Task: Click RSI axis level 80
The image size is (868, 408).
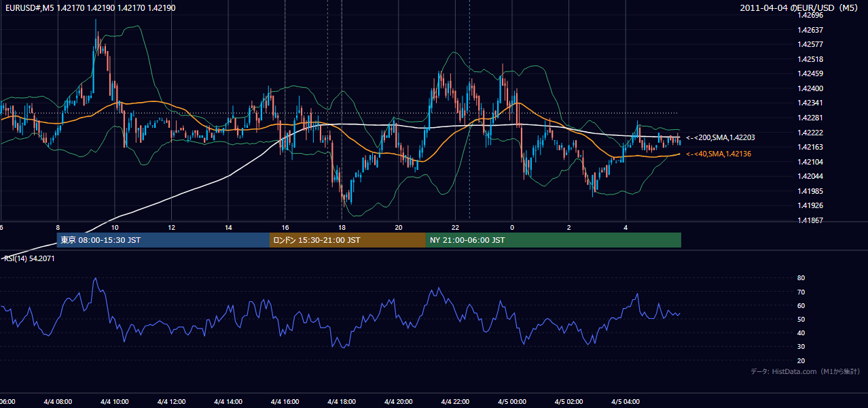Action: [x=801, y=278]
